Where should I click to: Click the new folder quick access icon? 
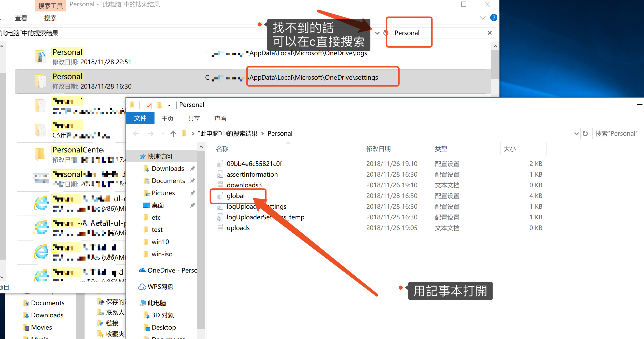click(x=160, y=105)
